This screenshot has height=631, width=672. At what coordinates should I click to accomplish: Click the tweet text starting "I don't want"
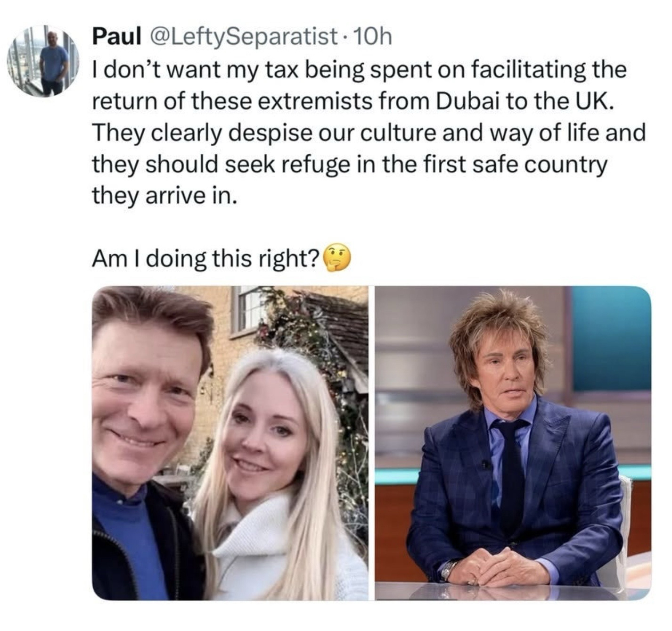pos(368,132)
